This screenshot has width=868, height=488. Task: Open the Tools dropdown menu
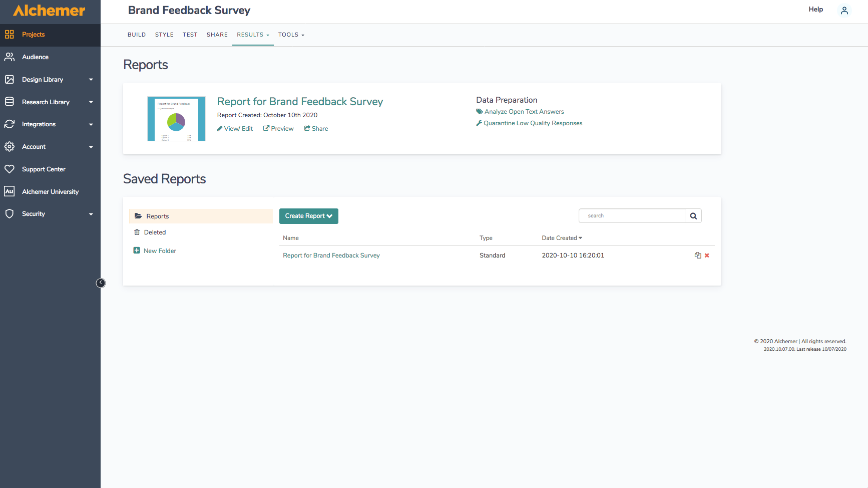click(291, 35)
